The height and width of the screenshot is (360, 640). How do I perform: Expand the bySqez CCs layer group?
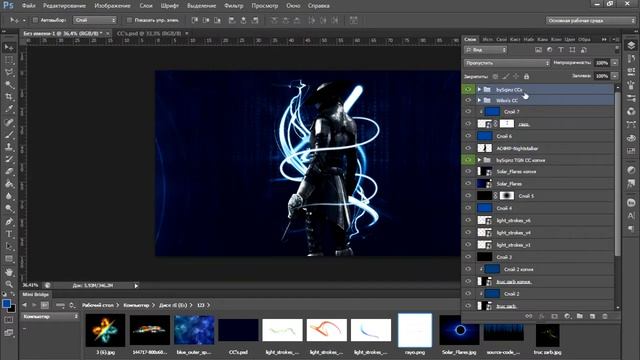pos(480,89)
